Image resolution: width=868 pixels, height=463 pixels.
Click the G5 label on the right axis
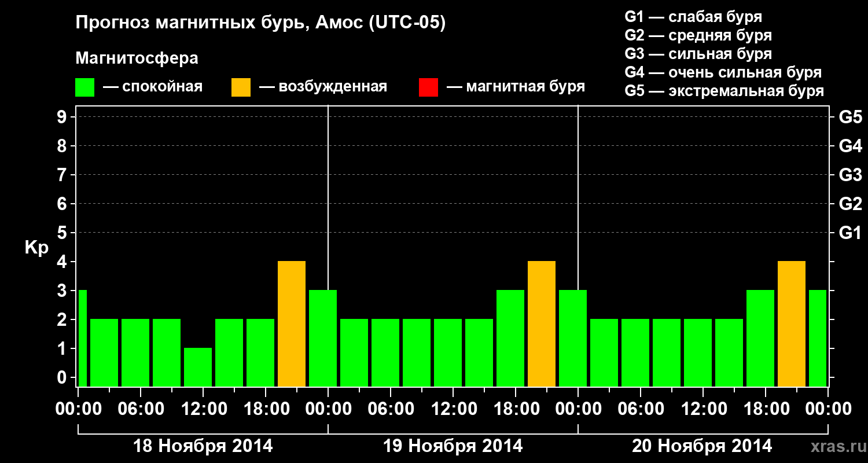[x=850, y=117]
